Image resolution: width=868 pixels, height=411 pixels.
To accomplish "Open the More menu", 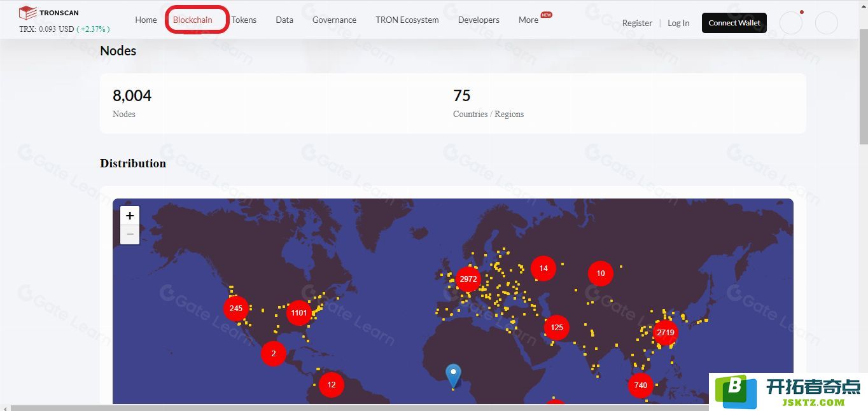I will (x=528, y=20).
